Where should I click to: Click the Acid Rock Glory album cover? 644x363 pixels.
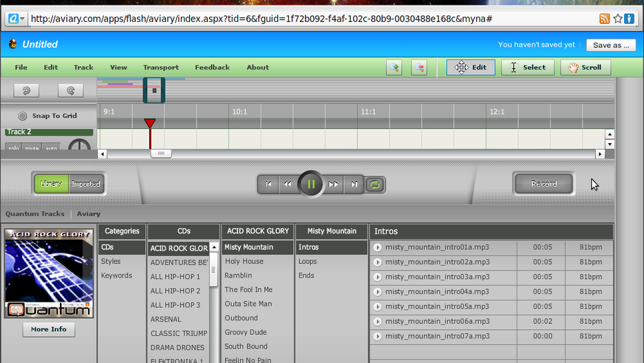pyautogui.click(x=49, y=273)
